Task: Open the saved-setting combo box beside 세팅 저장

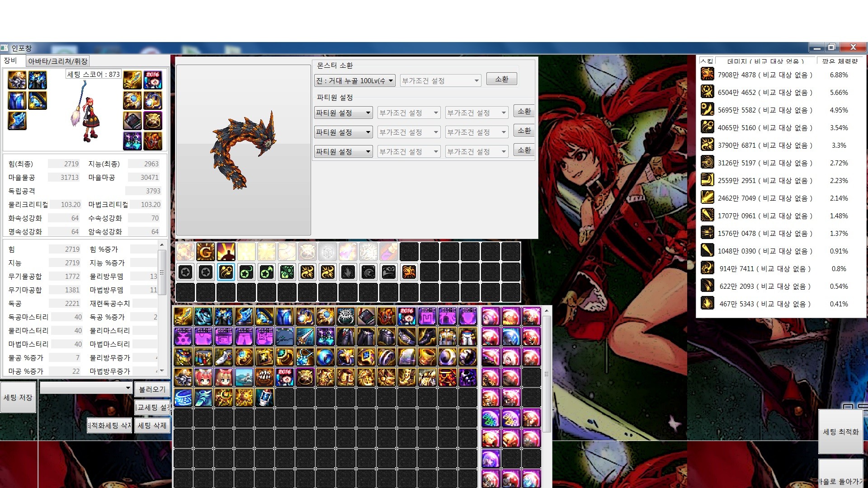Action: coord(86,388)
